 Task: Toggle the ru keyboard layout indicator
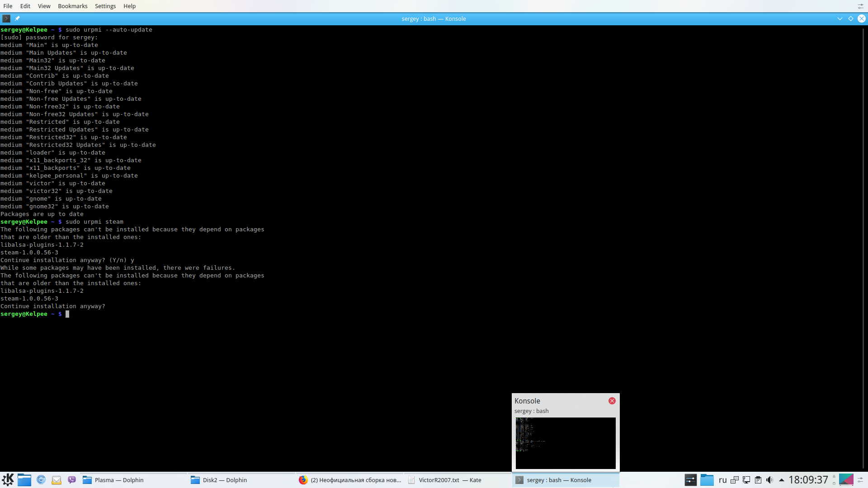[x=722, y=480]
